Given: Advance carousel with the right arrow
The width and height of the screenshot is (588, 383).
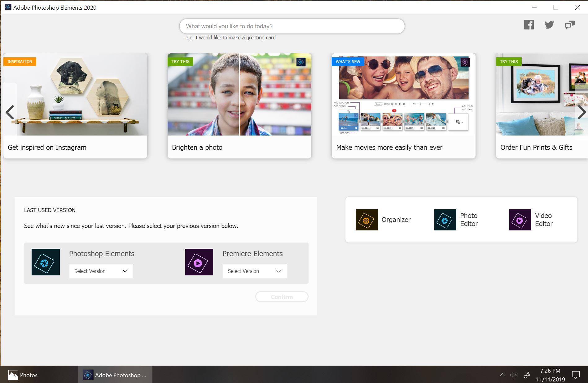Looking at the screenshot, I should pos(581,112).
